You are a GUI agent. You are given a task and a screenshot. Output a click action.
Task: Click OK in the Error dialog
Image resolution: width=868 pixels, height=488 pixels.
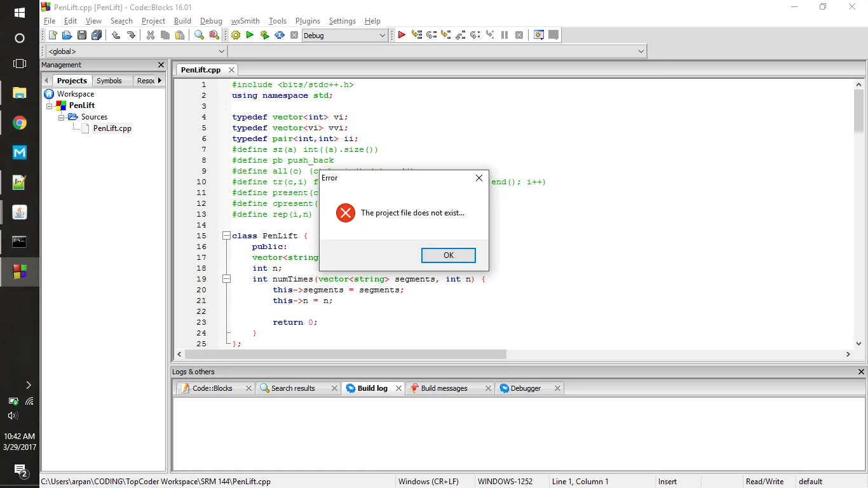449,255
